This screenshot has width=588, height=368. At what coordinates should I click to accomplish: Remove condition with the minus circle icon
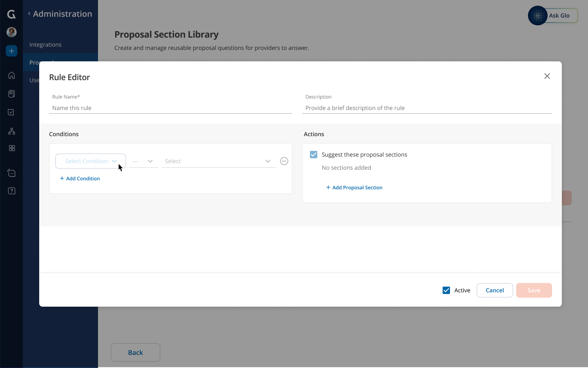click(x=284, y=161)
